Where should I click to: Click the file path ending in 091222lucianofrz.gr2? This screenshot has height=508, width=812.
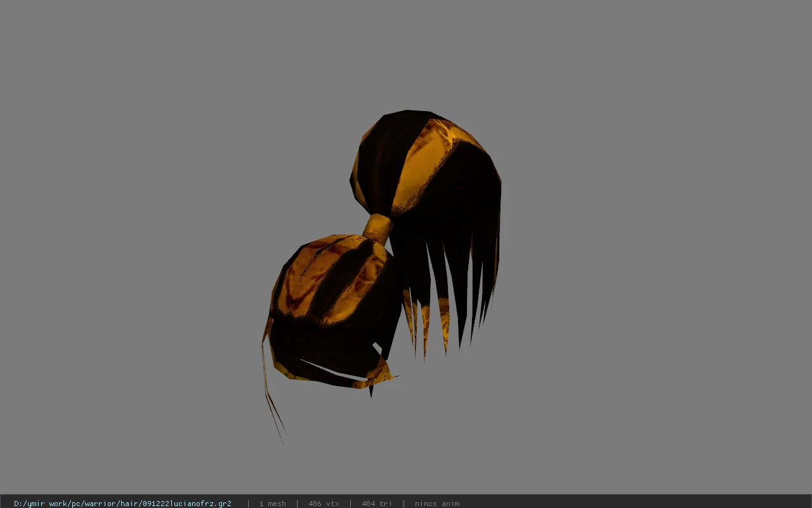pos(122,504)
